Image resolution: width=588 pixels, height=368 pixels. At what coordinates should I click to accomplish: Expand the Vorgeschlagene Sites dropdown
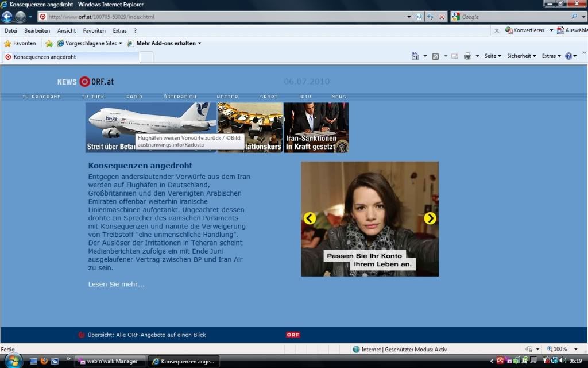coord(90,43)
